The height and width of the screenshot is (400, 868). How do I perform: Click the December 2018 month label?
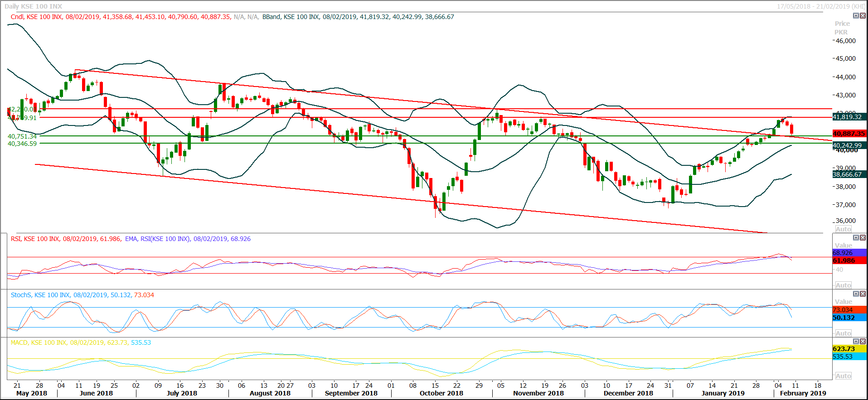628,393
